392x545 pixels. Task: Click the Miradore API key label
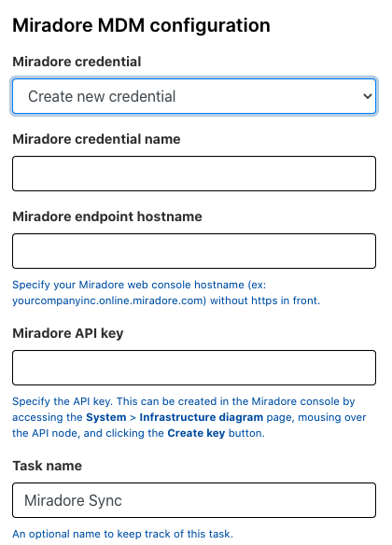point(68,333)
